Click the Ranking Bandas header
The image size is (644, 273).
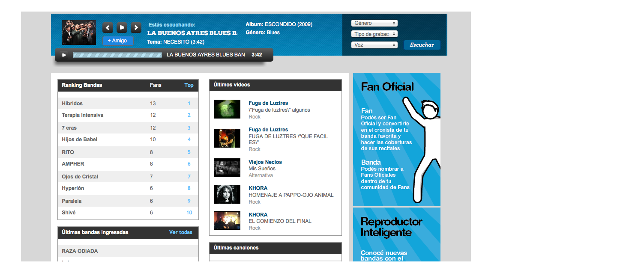pos(82,85)
